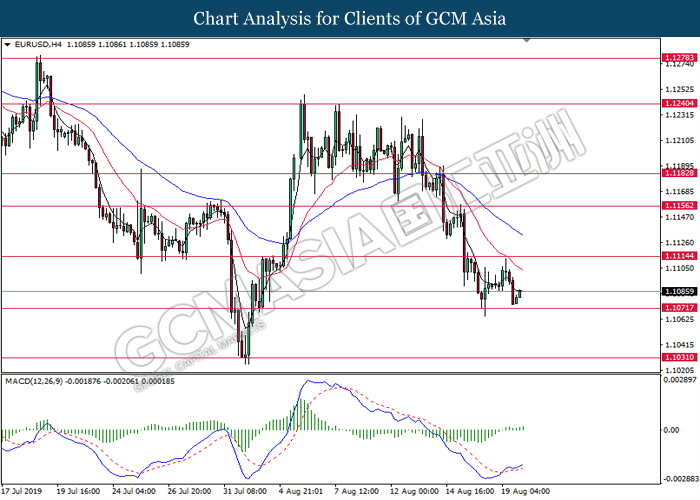Select the 1.12783 price level label
Image resolution: width=700 pixels, height=500 pixels.
[679, 58]
